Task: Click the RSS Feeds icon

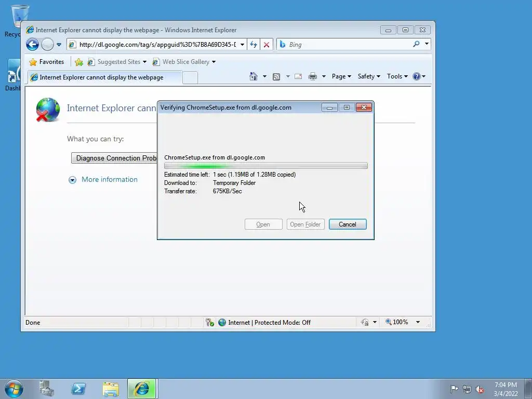Action: [276, 77]
